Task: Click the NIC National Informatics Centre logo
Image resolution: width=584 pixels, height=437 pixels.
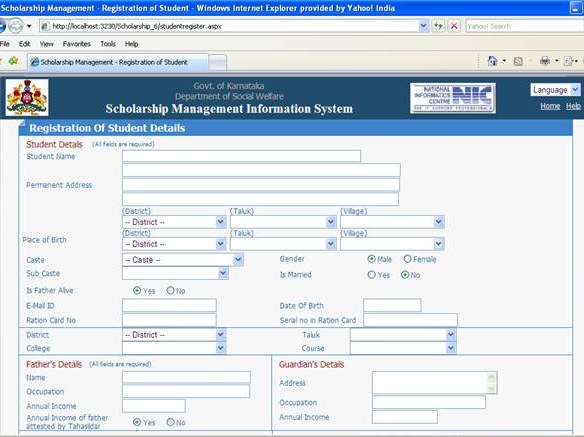Action: [x=453, y=98]
